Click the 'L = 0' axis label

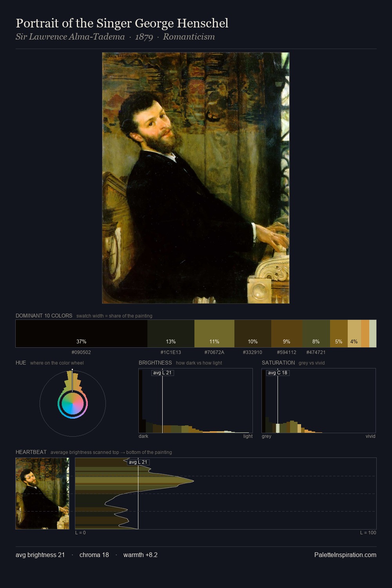(80, 533)
